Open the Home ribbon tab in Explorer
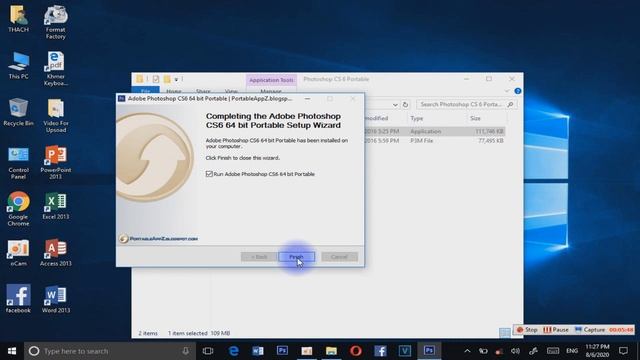640x360 pixels. point(174,91)
